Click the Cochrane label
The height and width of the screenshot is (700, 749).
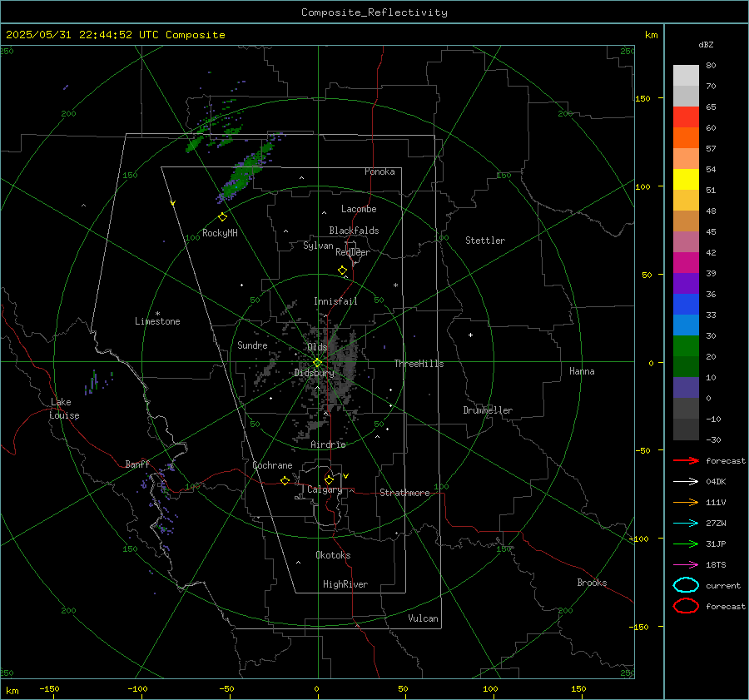click(272, 465)
